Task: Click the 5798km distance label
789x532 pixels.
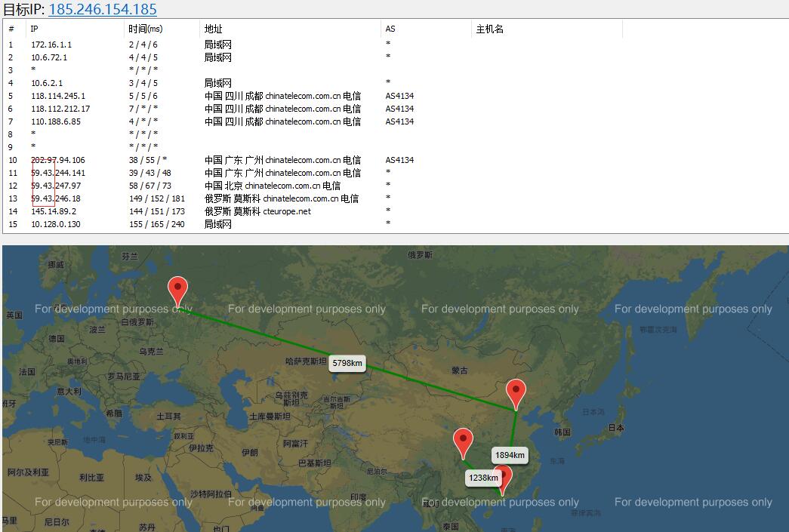Action: [x=347, y=363]
